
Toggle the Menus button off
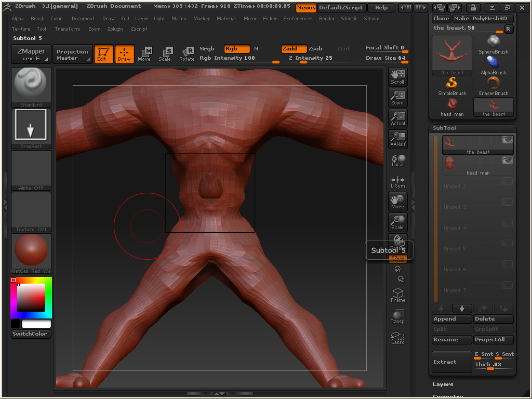point(306,7)
